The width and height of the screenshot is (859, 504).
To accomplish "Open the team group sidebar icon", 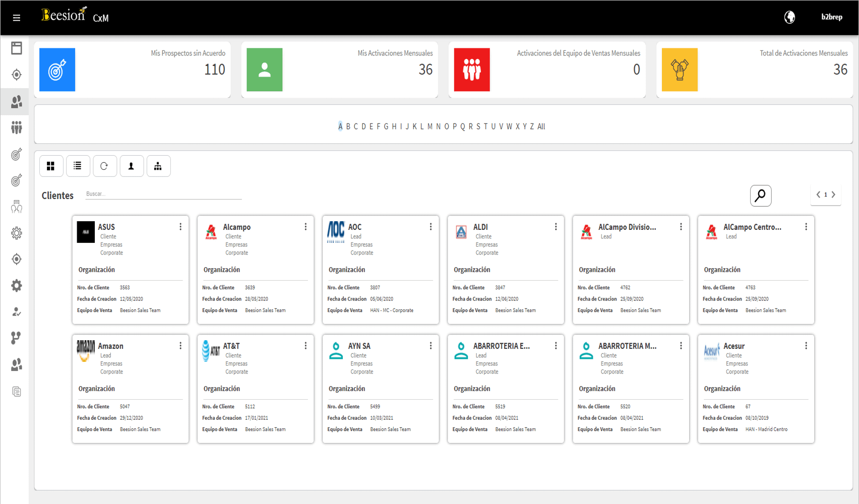I will [x=16, y=128].
